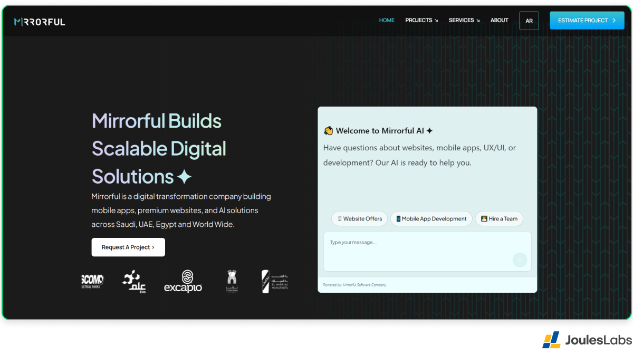The width and height of the screenshot is (633, 364).
Task: Click the Estimate Project button
Action: (x=587, y=21)
